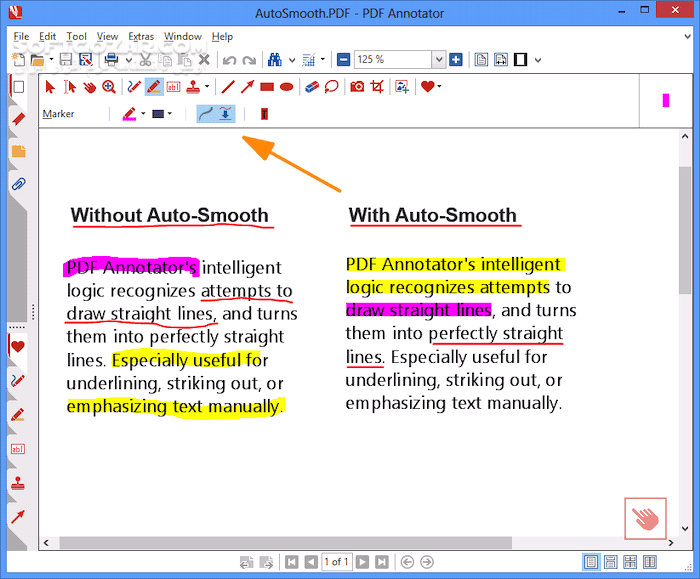Select the Stamp tool in toolbar
Image resolution: width=700 pixels, height=579 pixels.
point(193,87)
